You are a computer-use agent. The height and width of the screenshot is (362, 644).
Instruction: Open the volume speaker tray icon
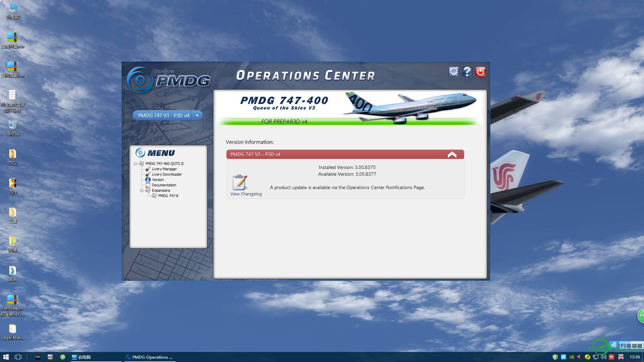pos(603,357)
